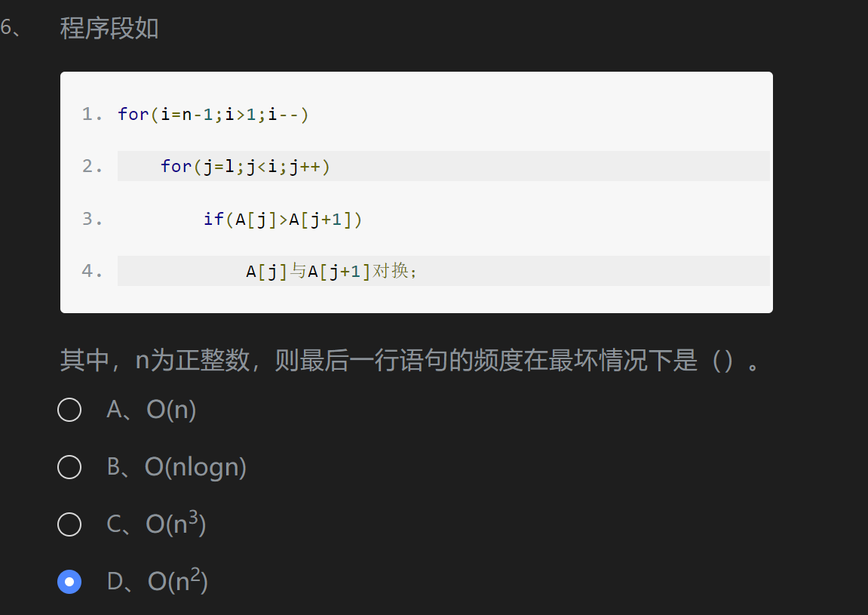Click the selected option D radio button
The width and height of the screenshot is (868, 615).
69,582
